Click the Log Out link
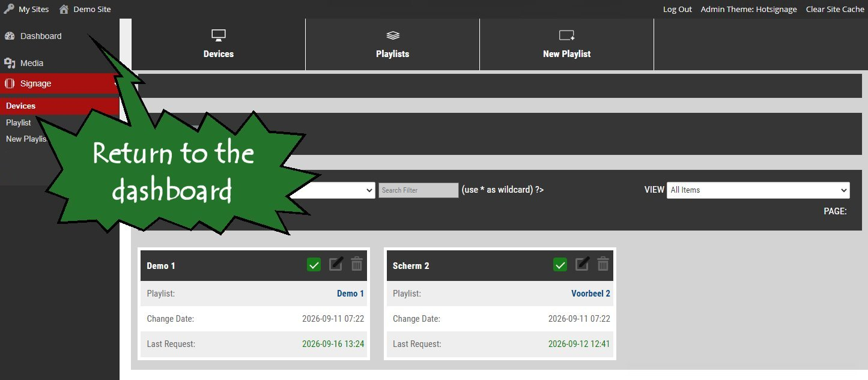Screen dimensions: 868x380 click(678, 9)
